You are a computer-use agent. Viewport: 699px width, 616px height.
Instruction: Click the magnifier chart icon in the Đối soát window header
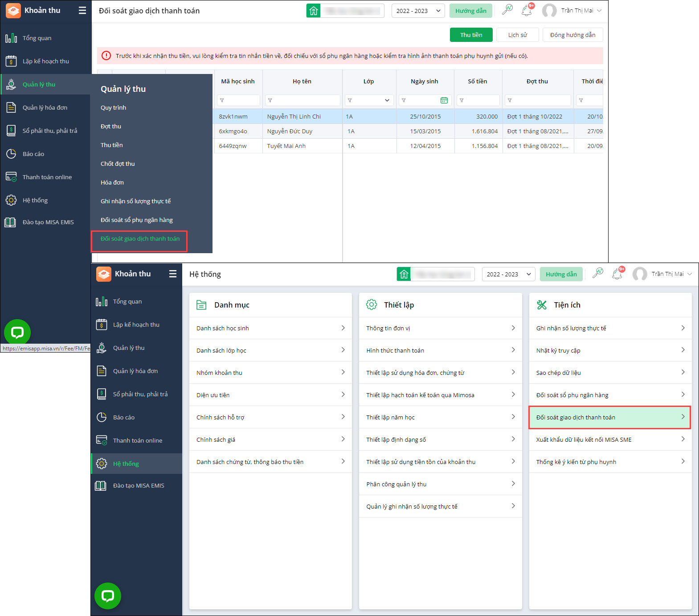(x=507, y=10)
